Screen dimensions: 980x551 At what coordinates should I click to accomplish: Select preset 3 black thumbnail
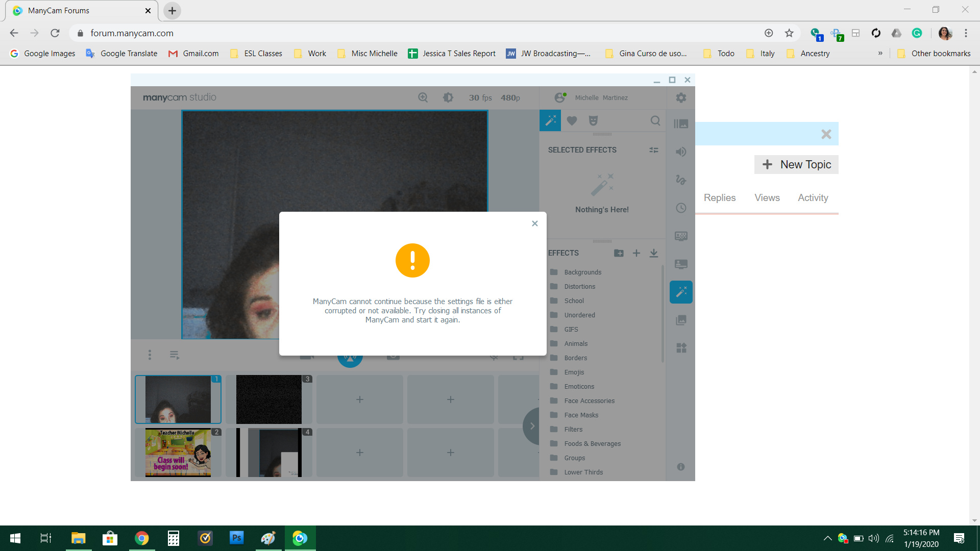[x=269, y=399]
